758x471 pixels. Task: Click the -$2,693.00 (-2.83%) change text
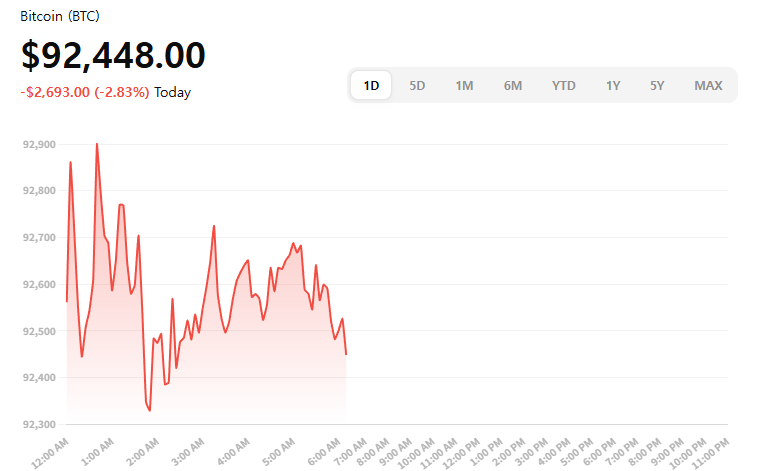click(x=85, y=92)
